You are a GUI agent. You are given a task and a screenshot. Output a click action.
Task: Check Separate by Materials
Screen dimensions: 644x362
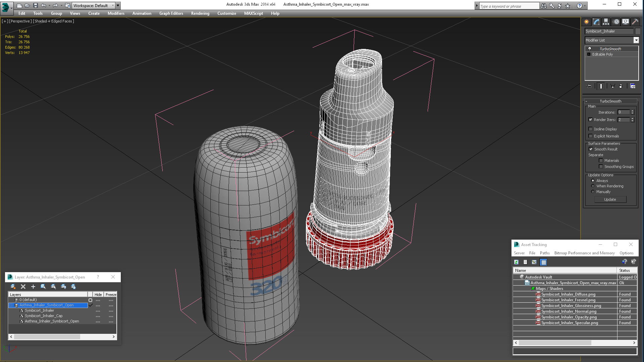click(x=601, y=161)
